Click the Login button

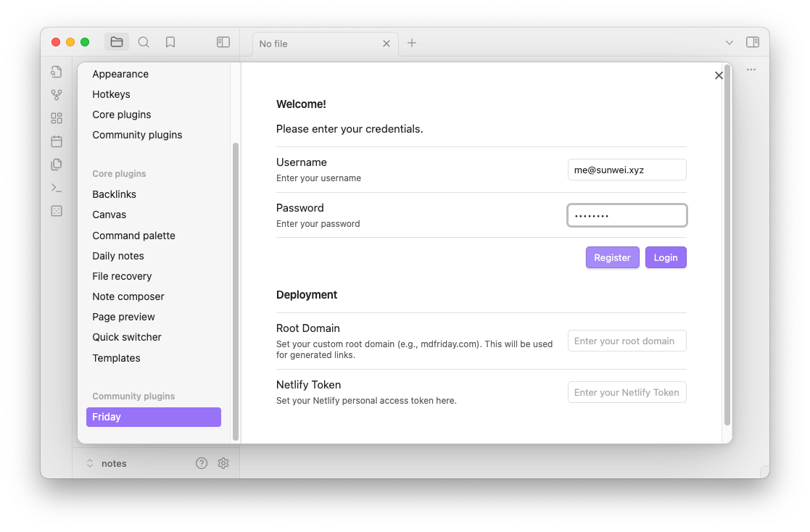point(666,257)
